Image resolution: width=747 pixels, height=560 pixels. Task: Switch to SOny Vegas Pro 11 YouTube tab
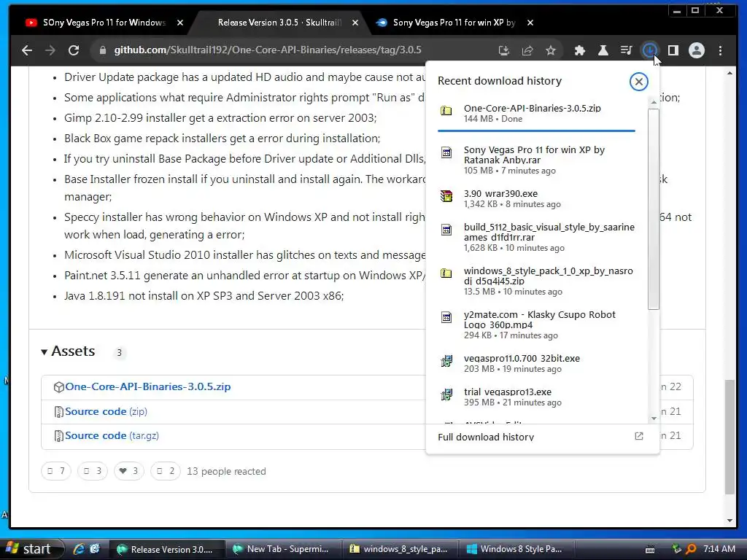[x=105, y=23]
